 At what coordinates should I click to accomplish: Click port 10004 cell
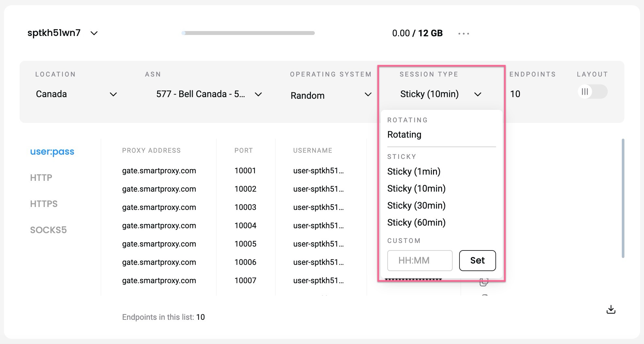(x=245, y=226)
